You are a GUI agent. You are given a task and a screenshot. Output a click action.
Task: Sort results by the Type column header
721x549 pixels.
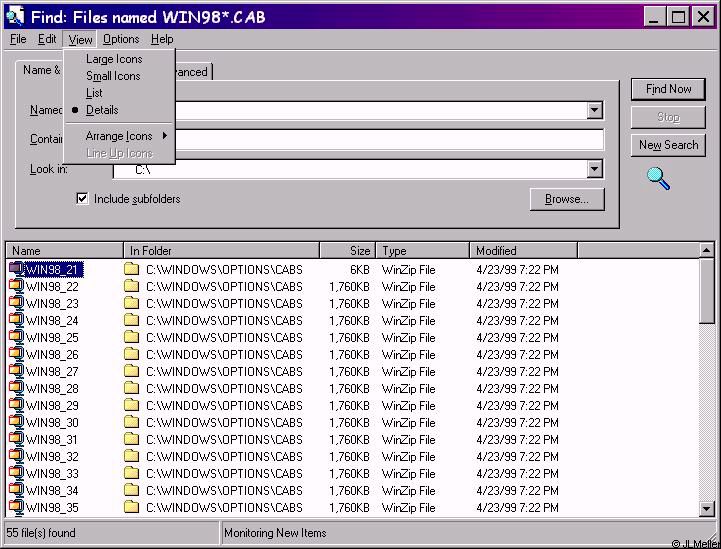(x=423, y=251)
